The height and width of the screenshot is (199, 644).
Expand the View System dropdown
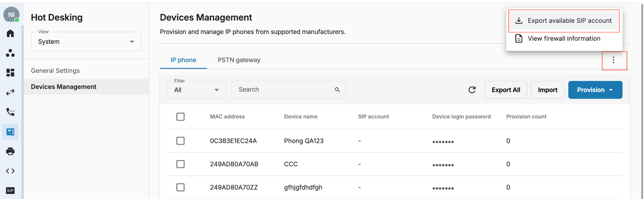(x=86, y=41)
